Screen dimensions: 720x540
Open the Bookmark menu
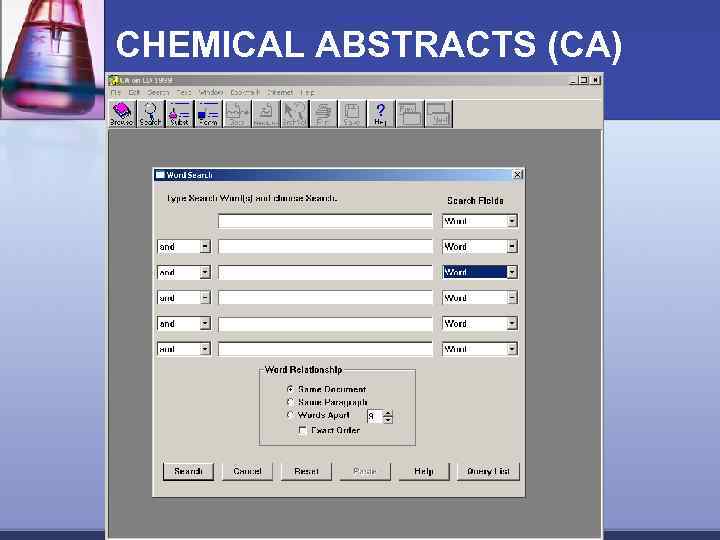click(x=245, y=92)
